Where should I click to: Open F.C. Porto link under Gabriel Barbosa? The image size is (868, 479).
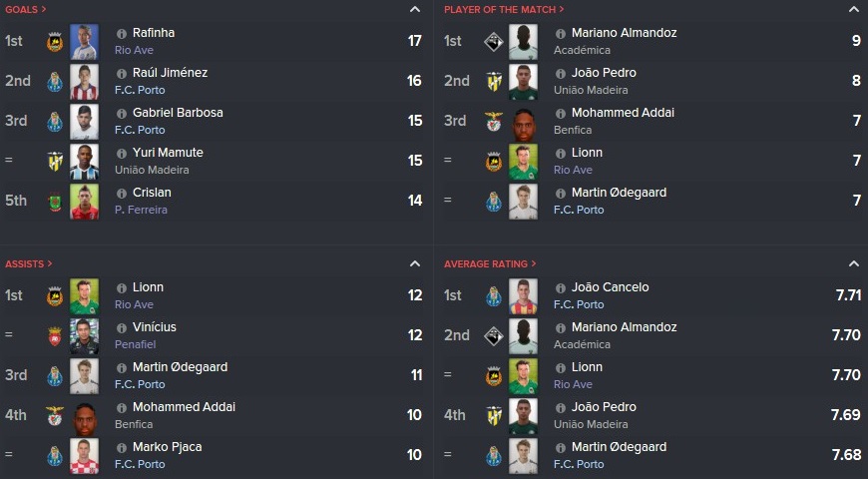[x=140, y=130]
